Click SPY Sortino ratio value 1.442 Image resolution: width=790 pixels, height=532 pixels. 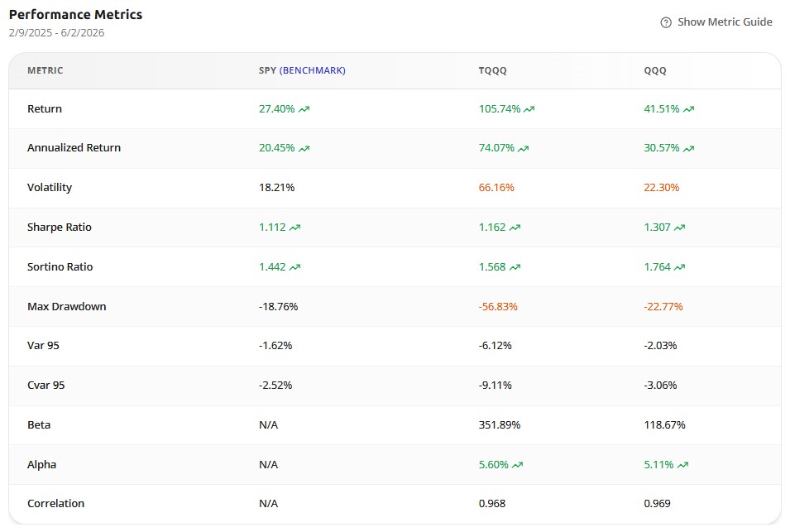272,266
